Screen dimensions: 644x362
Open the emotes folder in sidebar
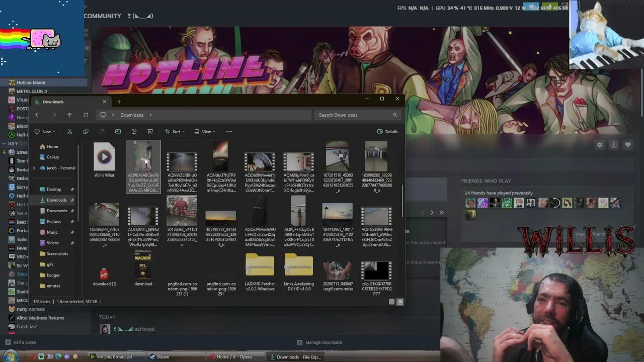point(53,286)
